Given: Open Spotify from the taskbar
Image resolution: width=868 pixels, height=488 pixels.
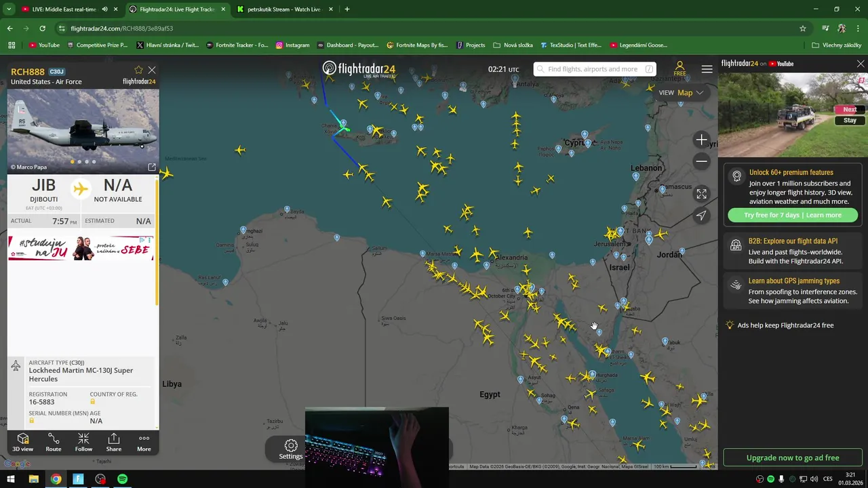Looking at the screenshot, I should (122, 479).
